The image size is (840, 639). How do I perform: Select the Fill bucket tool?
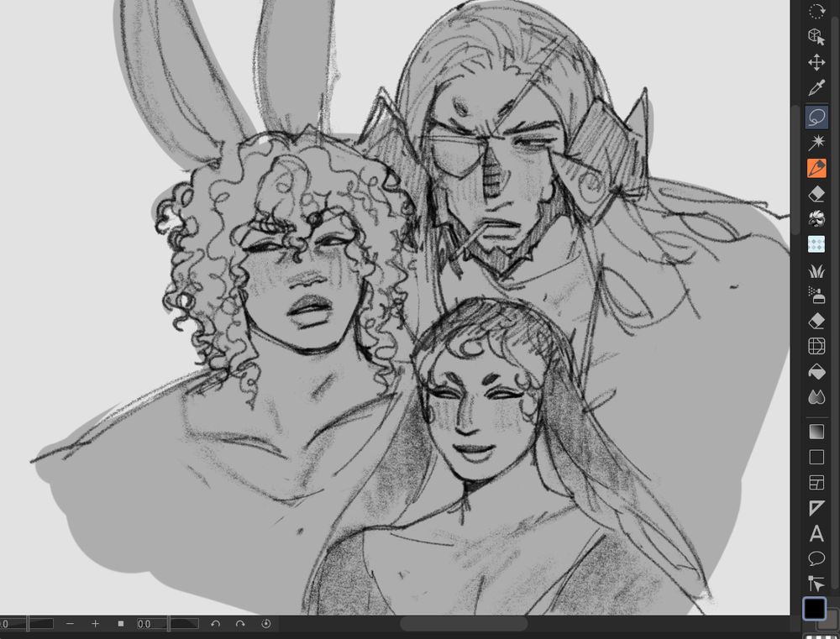(816, 372)
